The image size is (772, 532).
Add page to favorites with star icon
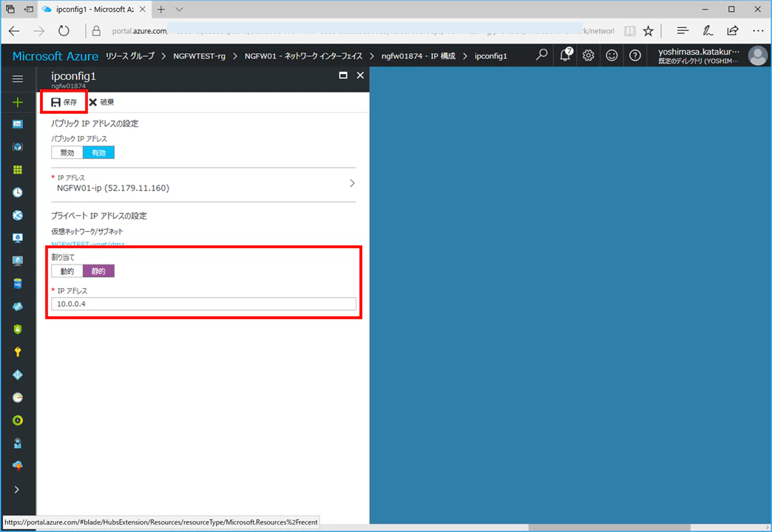[649, 31]
